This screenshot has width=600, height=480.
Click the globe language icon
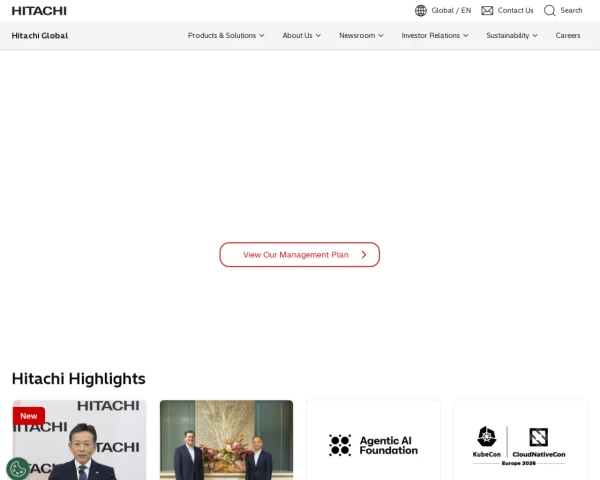[x=421, y=11]
